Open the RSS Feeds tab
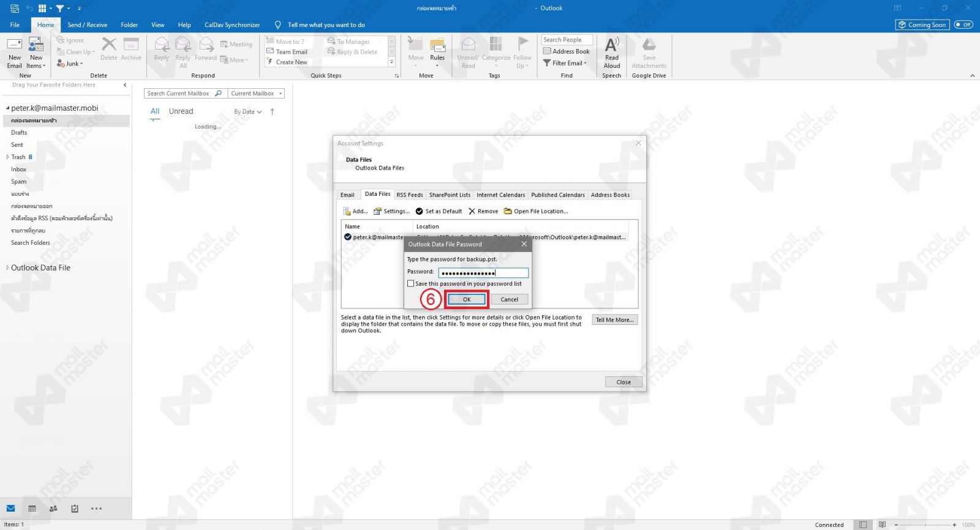Image resolution: width=980 pixels, height=530 pixels. [409, 195]
